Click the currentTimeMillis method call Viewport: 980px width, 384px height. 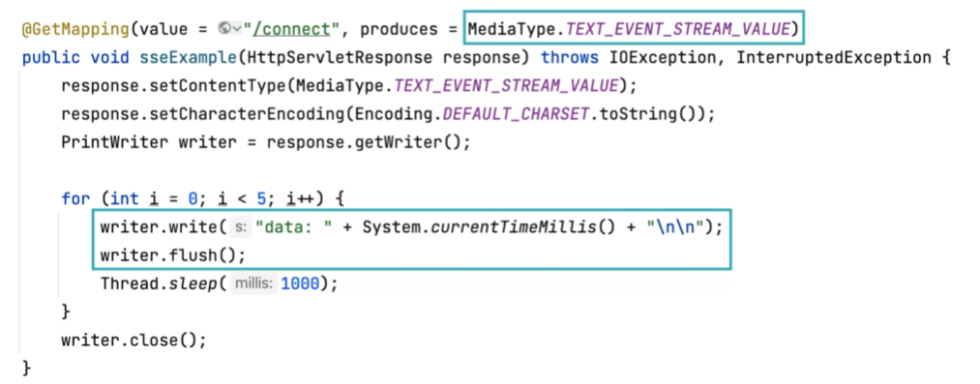514,228
